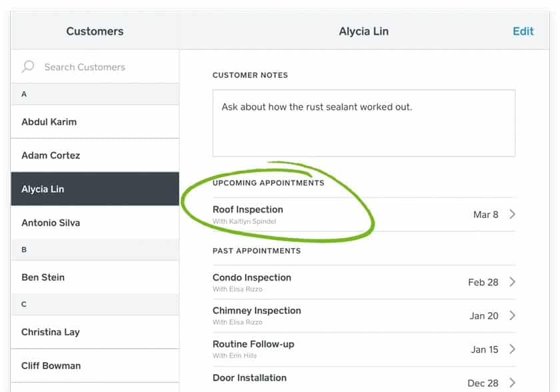Image resolution: width=560 pixels, height=392 pixels.
Task: Click the Edit link for Alycia Lin
Action: pyautogui.click(x=523, y=31)
